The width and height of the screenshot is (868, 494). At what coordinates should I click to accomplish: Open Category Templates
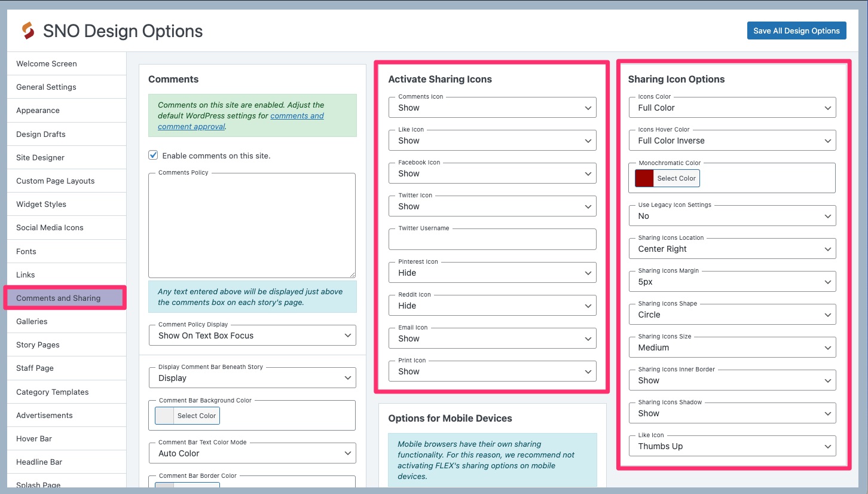[66, 392]
